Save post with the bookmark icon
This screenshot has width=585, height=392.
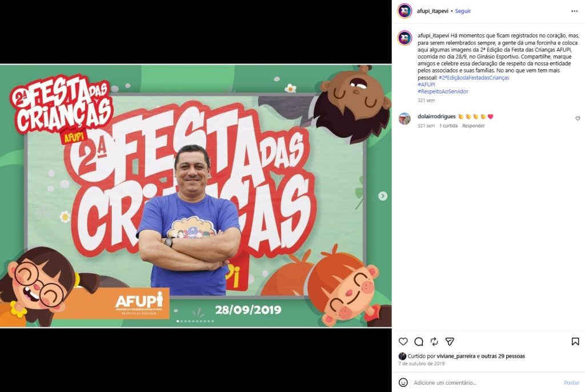[x=575, y=341]
